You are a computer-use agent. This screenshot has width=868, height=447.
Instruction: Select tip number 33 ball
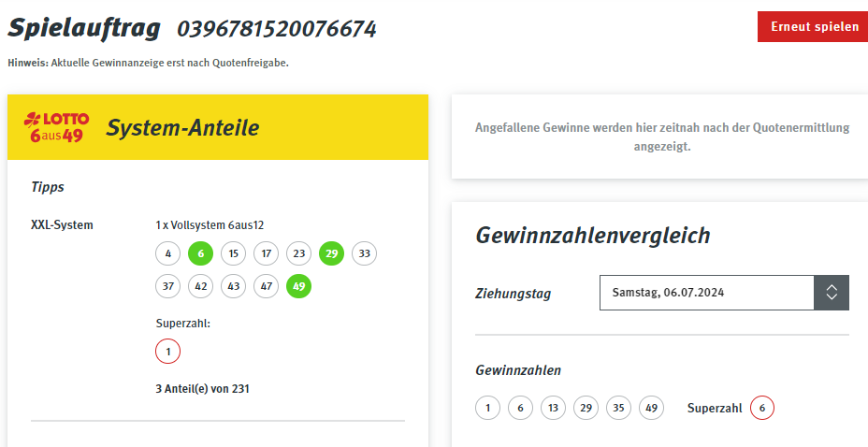(364, 253)
